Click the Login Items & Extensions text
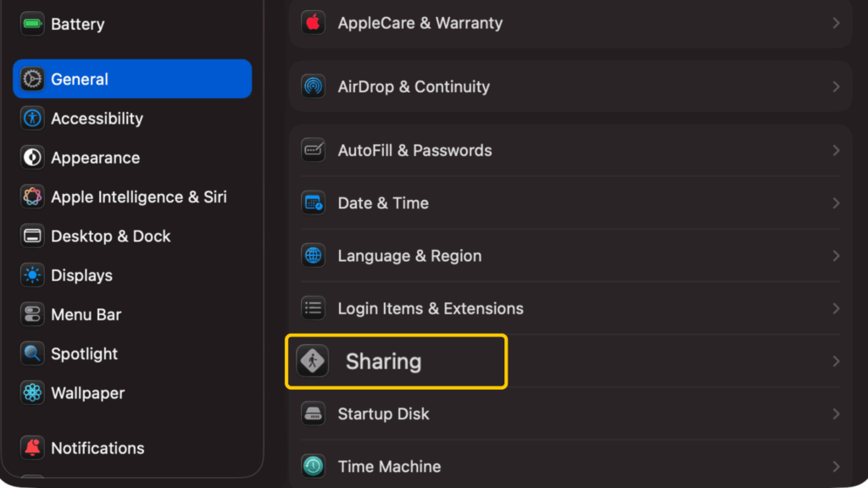Screen dimensions: 868x488 click(431, 308)
